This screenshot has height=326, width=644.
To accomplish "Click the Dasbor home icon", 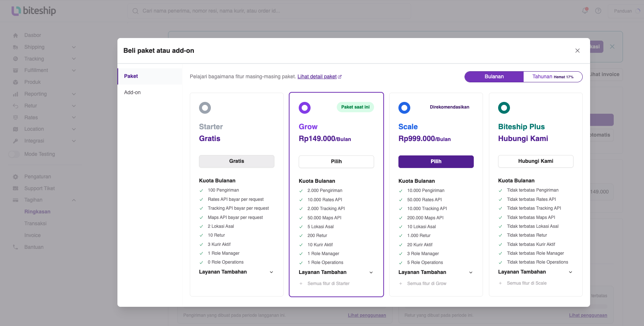I will 16,35.
